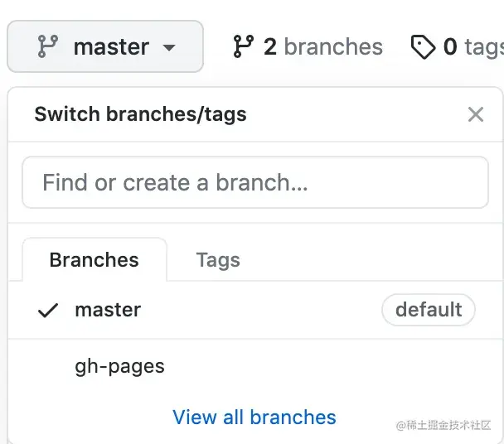Click the tag icon next to 0 tags
This screenshot has height=444, width=504.
(x=423, y=47)
